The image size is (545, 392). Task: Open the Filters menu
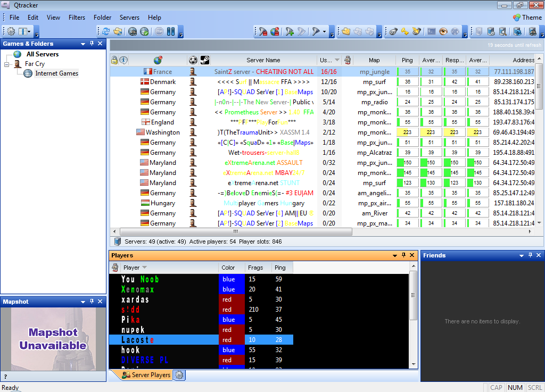click(77, 18)
